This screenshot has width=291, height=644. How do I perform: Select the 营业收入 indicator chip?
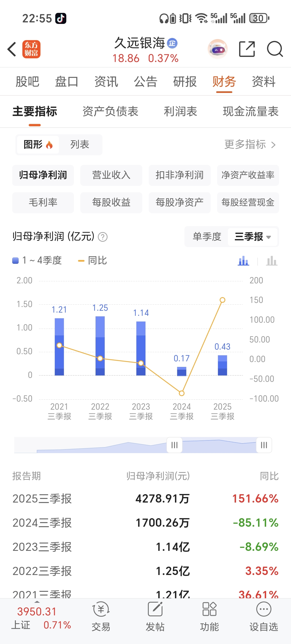[111, 175]
